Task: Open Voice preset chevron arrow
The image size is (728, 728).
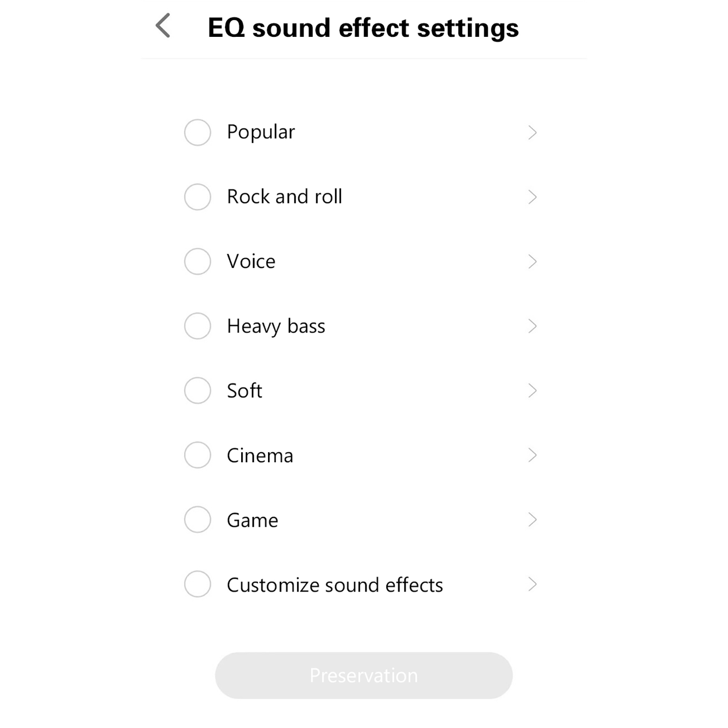Action: point(532,262)
